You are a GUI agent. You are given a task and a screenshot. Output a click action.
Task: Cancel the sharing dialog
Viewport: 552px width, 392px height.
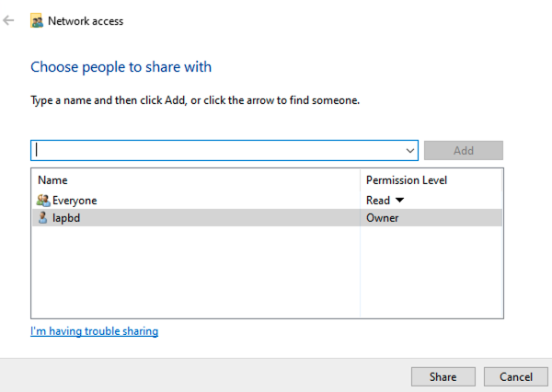tap(515, 376)
